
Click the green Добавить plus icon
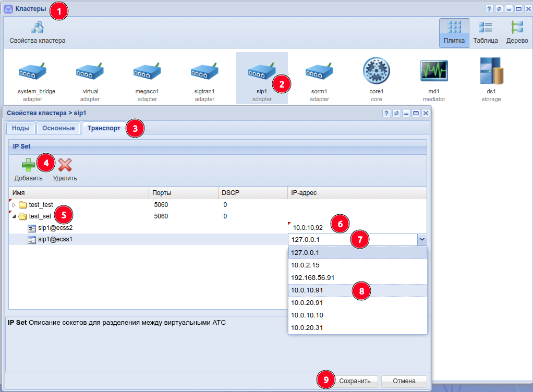point(28,166)
